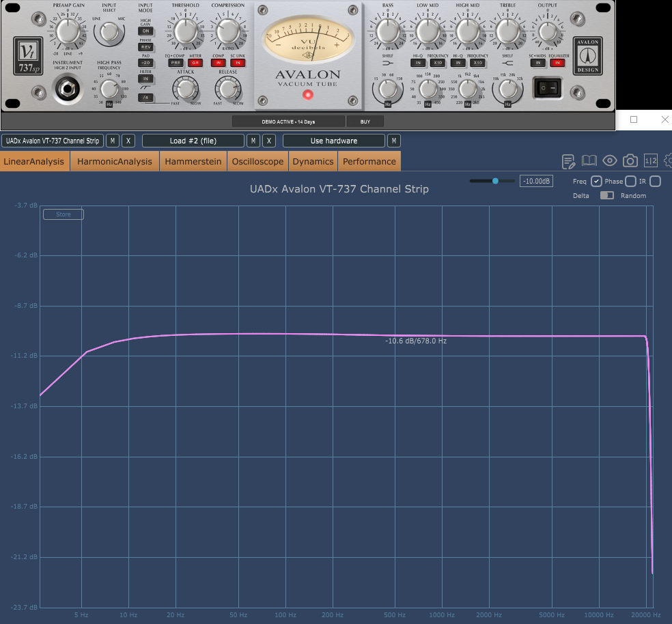Remove the UADx Avalon plugin with X
Screen dimensions: 672x624
point(128,141)
